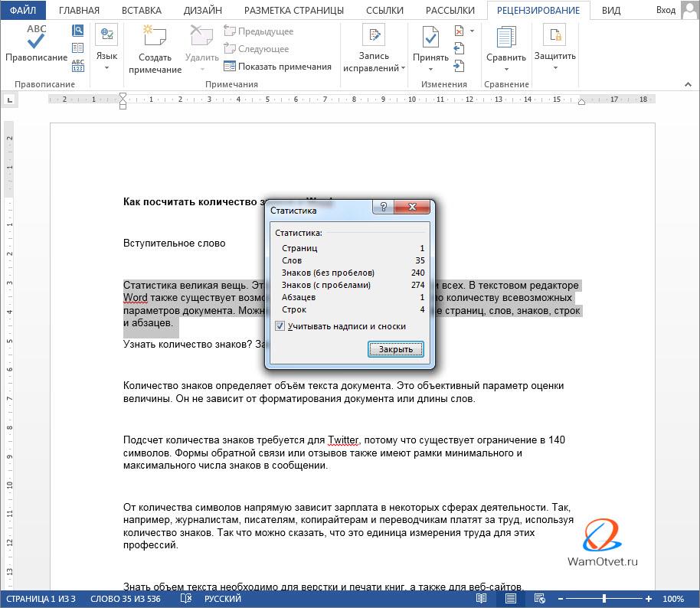Select the РЕЦЕНЗИРОВАНИЕ tab
The width and height of the screenshot is (700, 608).
coord(538,10)
